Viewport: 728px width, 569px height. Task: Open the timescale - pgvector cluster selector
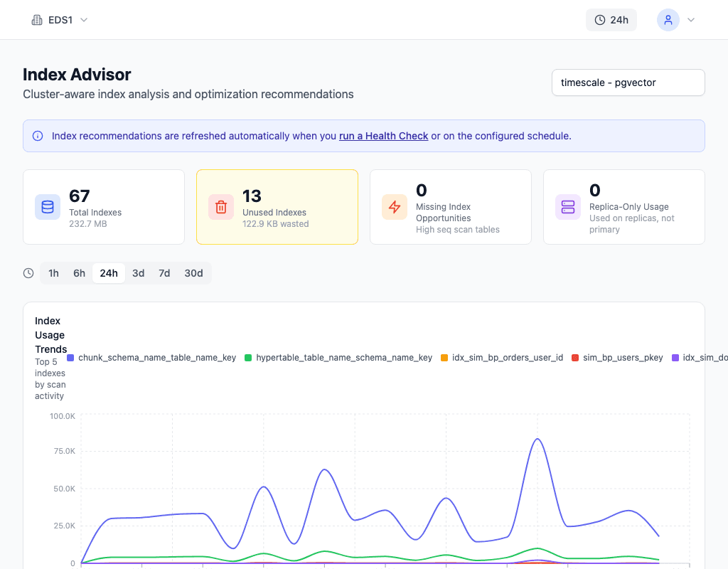(628, 83)
